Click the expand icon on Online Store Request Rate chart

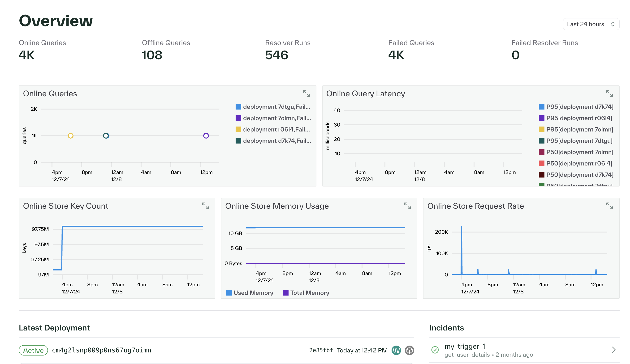click(x=610, y=206)
